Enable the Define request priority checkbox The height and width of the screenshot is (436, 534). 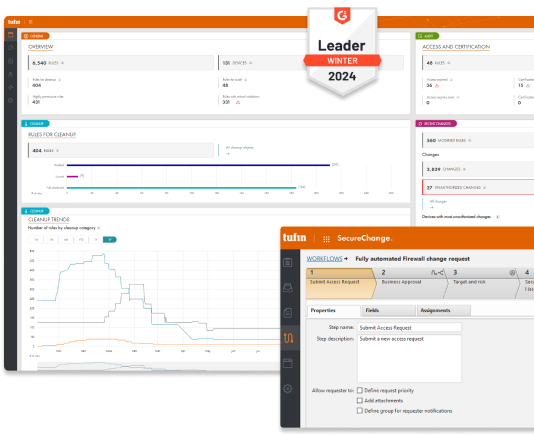point(360,390)
